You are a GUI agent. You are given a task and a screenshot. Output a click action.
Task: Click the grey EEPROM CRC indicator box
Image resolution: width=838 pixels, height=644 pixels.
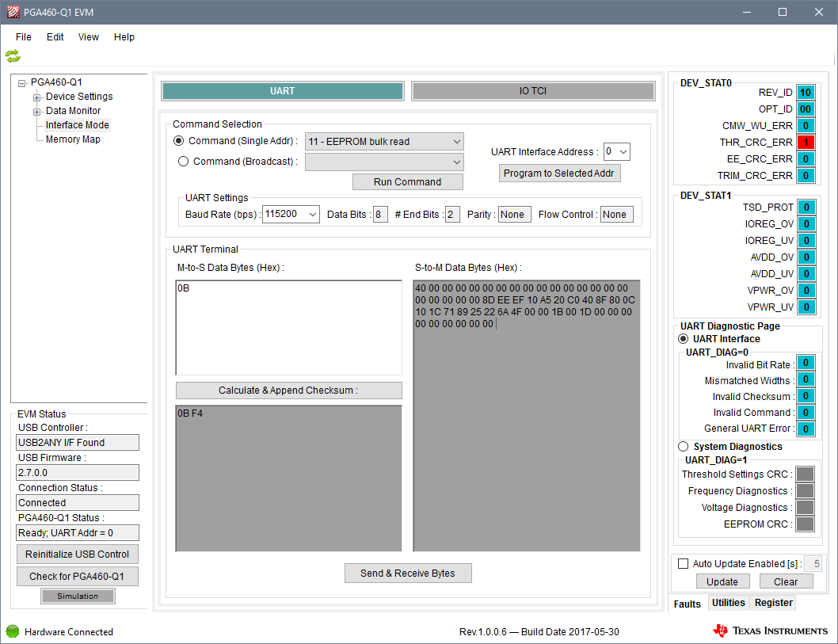point(805,524)
